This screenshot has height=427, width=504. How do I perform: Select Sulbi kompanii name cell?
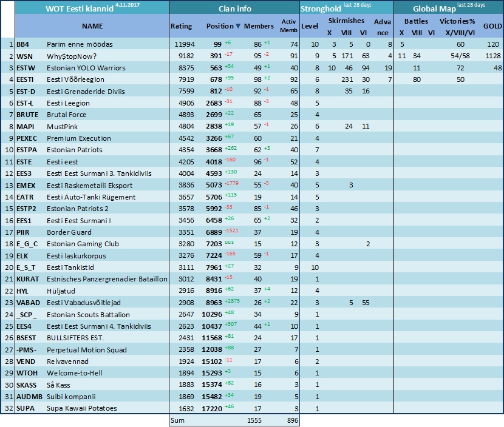[71, 397]
